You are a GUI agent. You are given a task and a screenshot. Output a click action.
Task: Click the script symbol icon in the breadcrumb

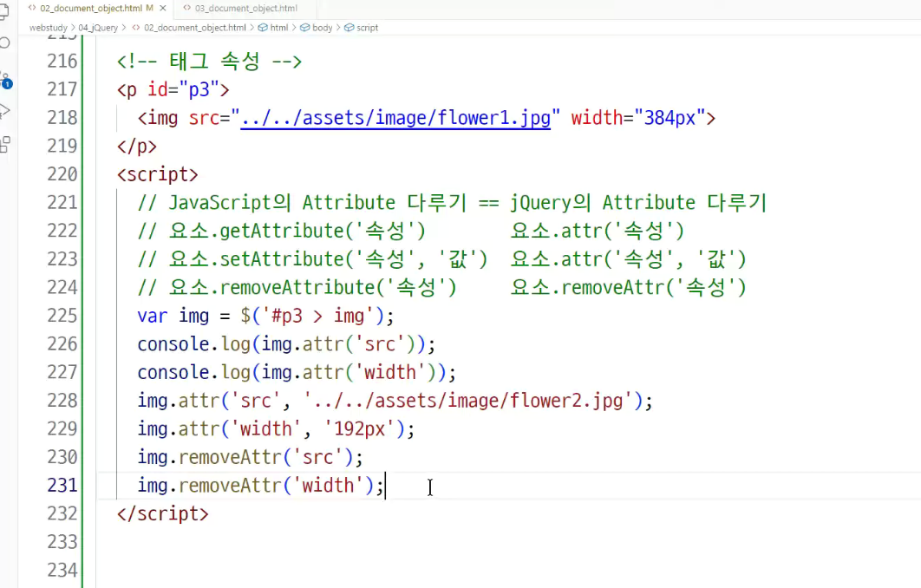click(349, 28)
